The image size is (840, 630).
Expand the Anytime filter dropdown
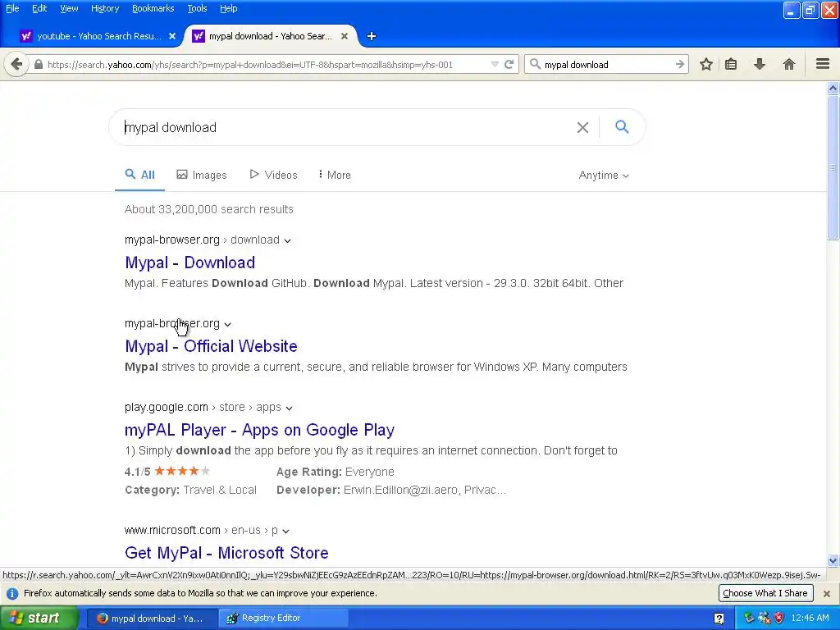coord(604,176)
